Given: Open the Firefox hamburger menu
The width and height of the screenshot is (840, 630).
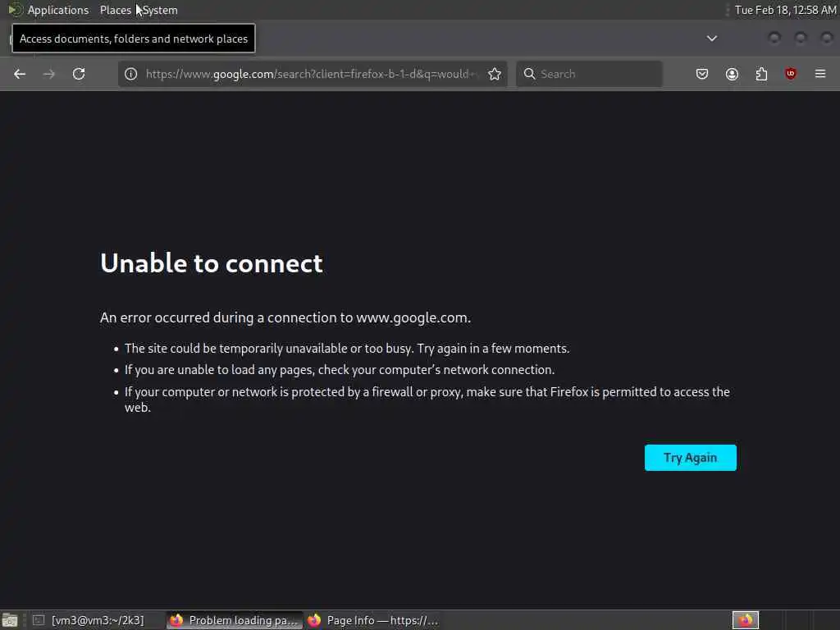Looking at the screenshot, I should 820,74.
